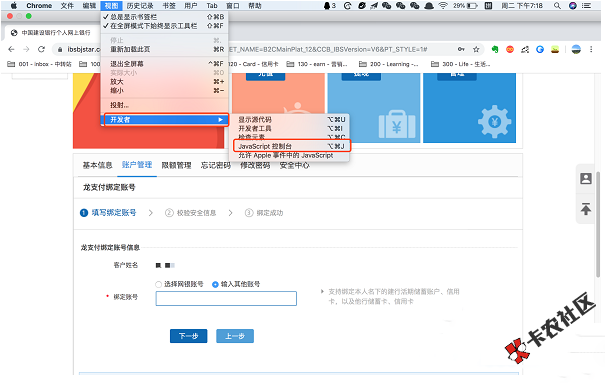Reload page with the toolbar reload icon
This screenshot has height=383, width=605.
tap(41, 49)
